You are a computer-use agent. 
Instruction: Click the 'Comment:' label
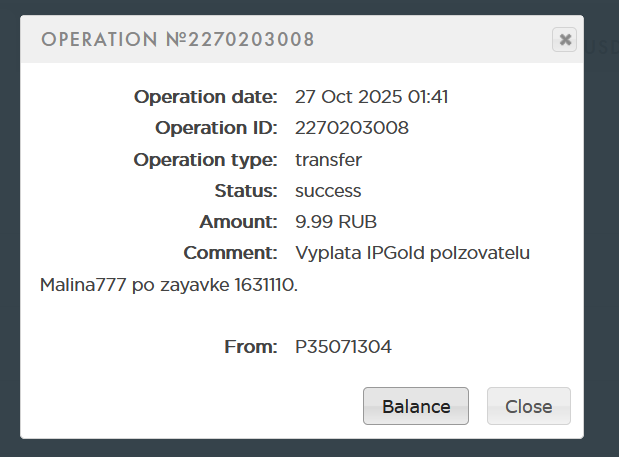230,252
